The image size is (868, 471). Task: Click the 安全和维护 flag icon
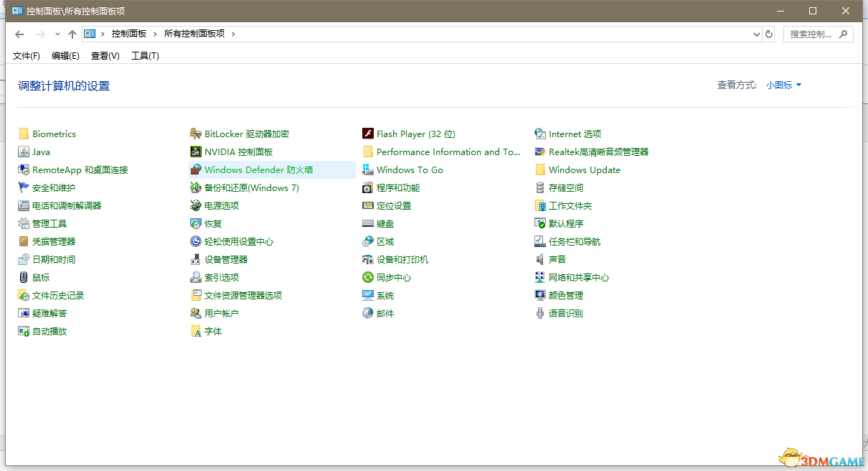(x=24, y=187)
